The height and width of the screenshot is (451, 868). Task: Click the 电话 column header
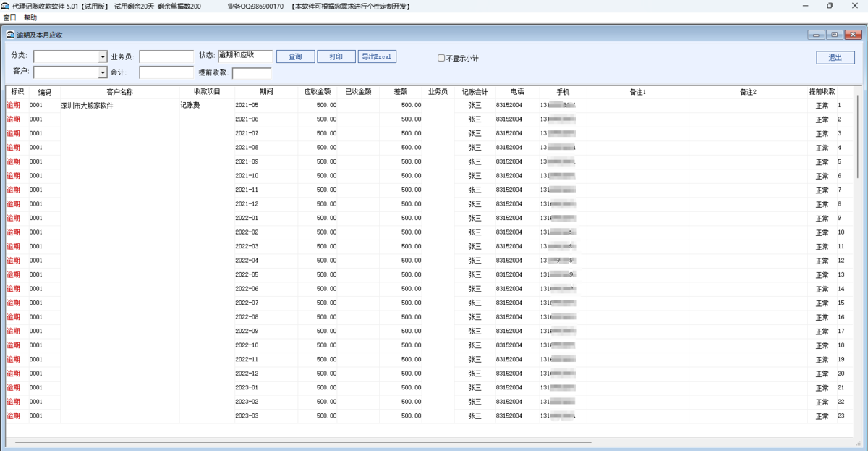[x=517, y=92]
